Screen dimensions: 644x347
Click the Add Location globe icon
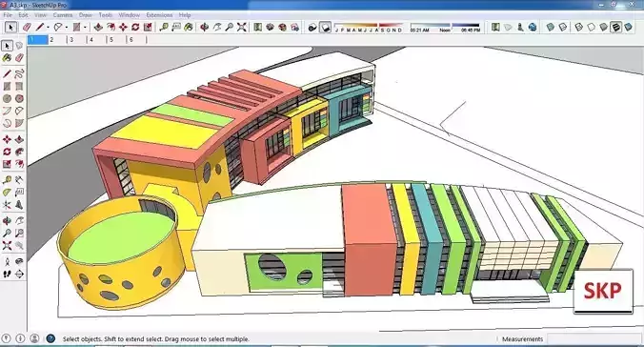[x=533, y=27]
